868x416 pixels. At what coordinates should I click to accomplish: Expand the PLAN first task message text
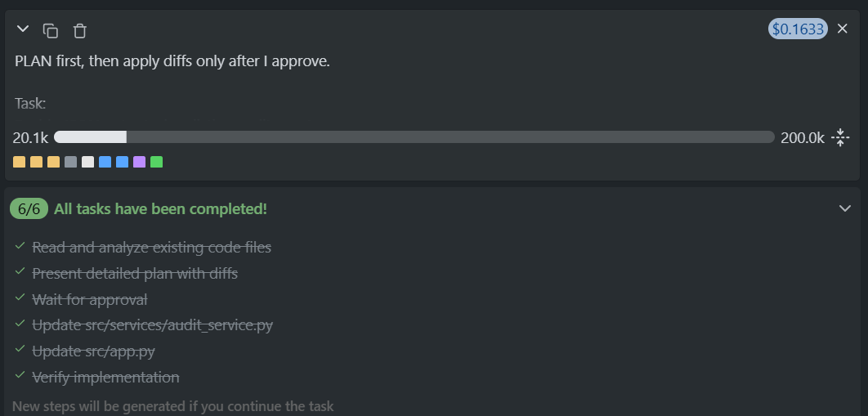click(172, 61)
